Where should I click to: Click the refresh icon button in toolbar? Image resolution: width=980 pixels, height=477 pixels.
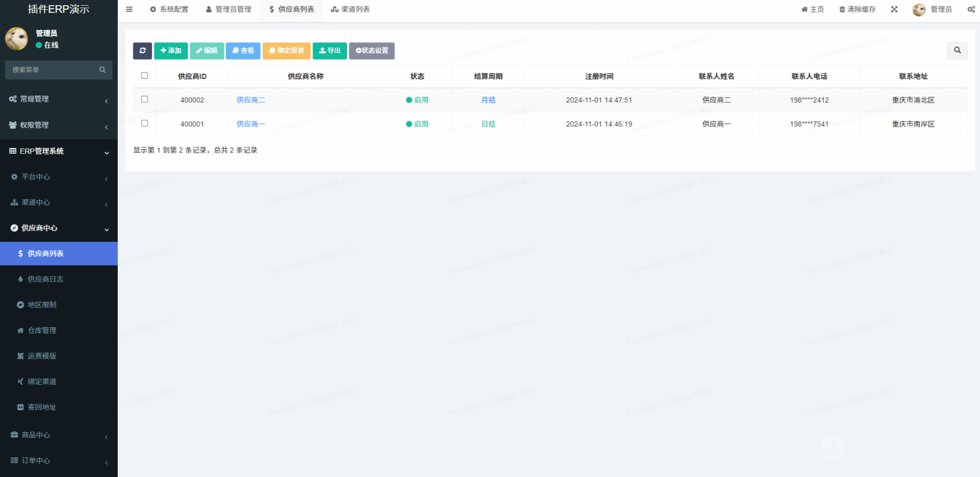click(x=142, y=50)
